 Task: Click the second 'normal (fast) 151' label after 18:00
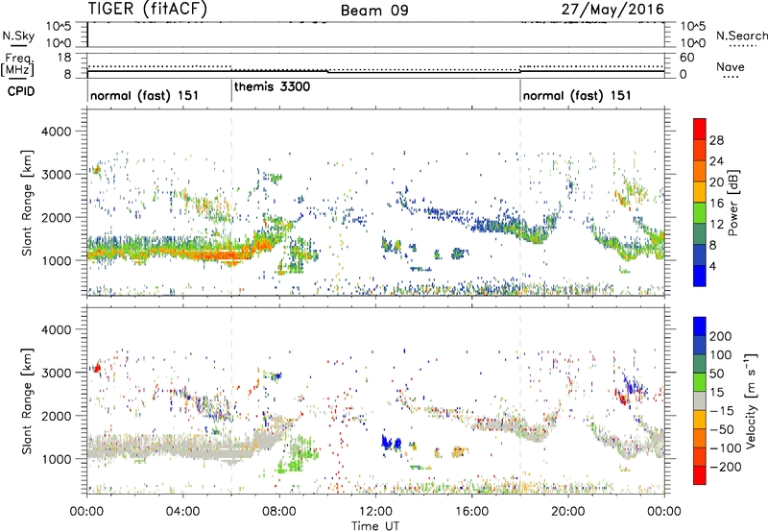tap(577, 95)
